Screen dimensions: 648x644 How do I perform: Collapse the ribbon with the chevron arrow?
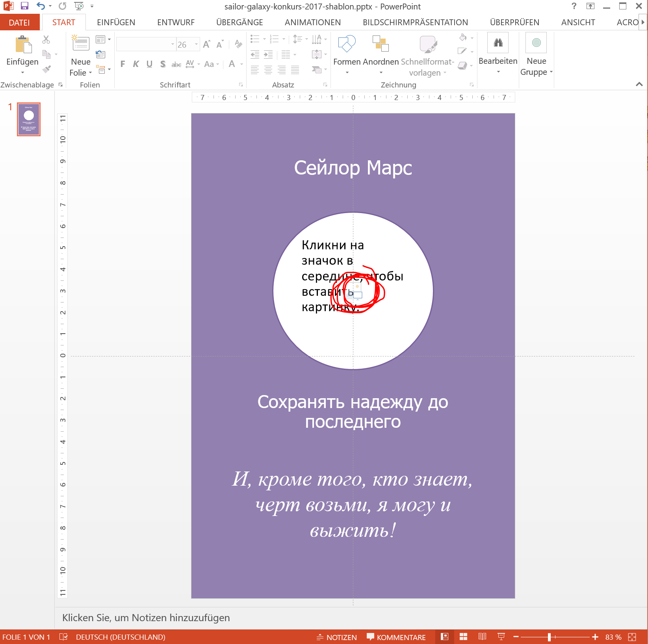coord(639,84)
